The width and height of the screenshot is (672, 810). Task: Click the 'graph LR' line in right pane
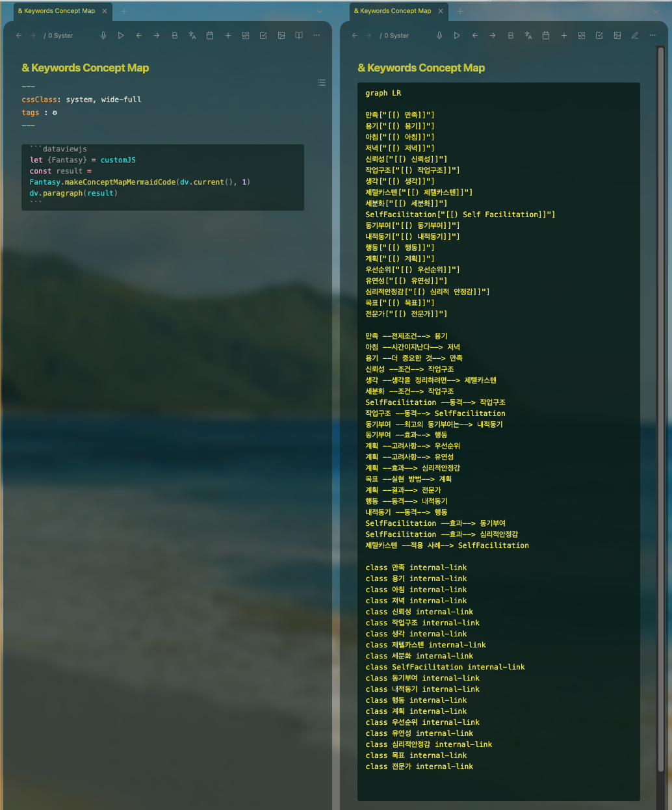[383, 93]
